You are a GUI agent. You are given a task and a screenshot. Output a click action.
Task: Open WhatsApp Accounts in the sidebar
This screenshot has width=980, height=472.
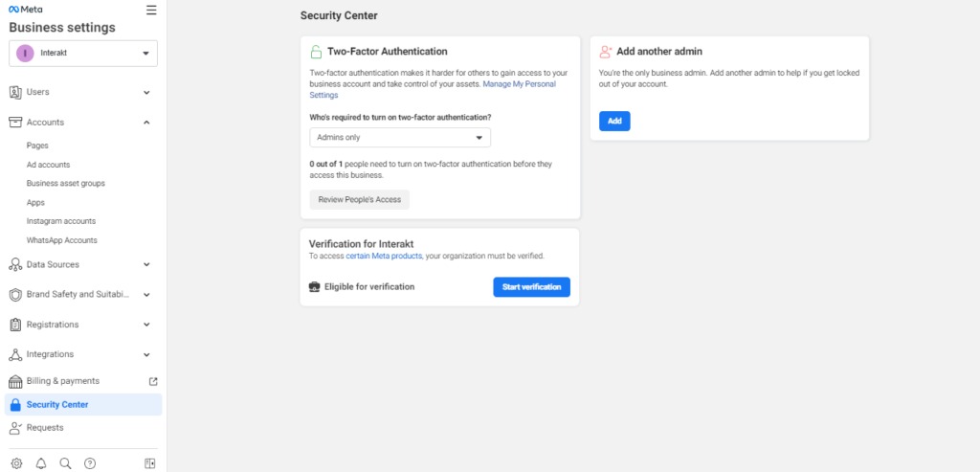62,240
